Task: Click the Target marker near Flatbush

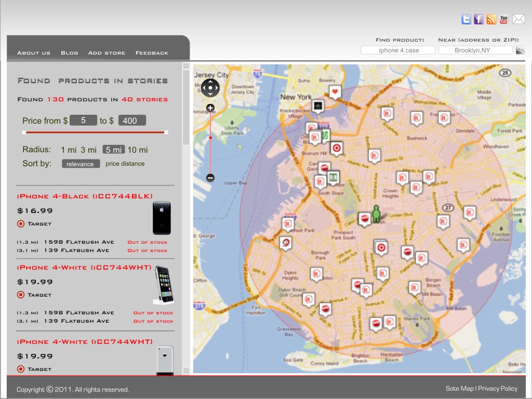Action: pyautogui.click(x=381, y=248)
